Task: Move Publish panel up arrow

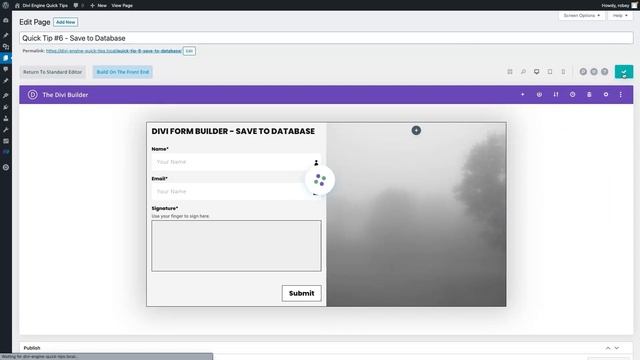Action: point(608,348)
